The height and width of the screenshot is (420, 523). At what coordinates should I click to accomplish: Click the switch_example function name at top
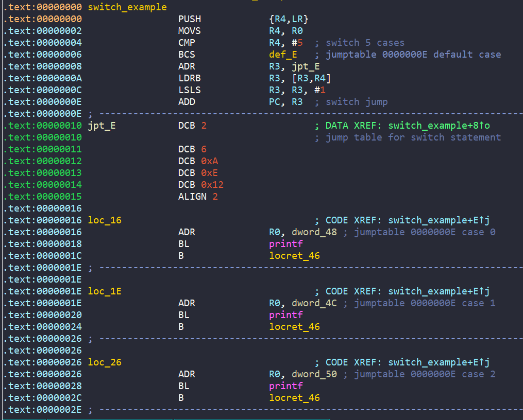[127, 7]
